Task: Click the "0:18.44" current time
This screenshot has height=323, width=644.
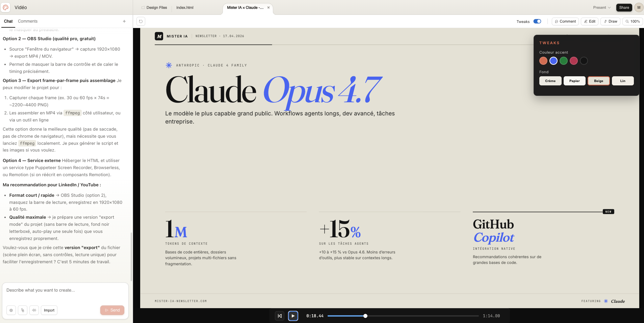Action: pyautogui.click(x=315, y=316)
